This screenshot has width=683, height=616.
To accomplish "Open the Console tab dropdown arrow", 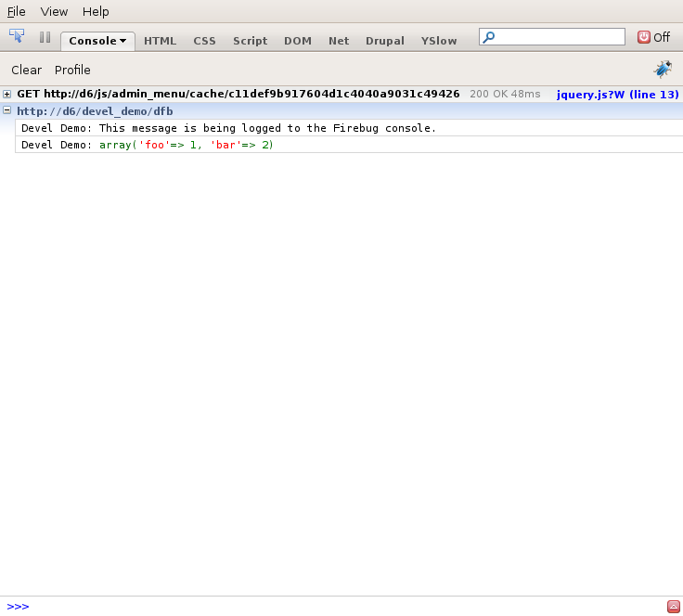I will tap(122, 41).
